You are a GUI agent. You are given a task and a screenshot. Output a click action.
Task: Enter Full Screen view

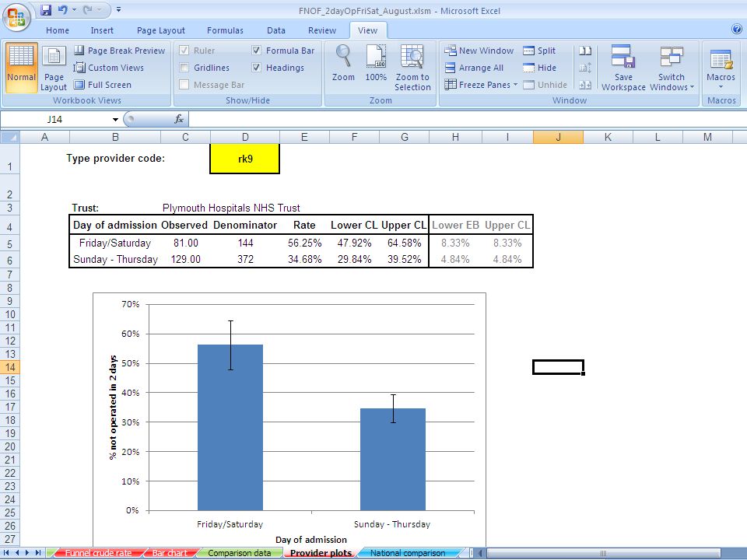103,85
